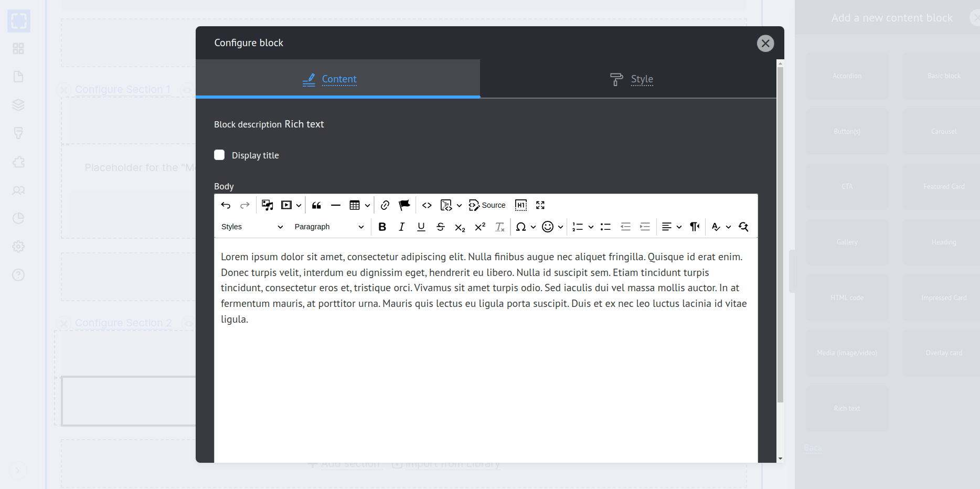Image resolution: width=980 pixels, height=489 pixels.
Task: Expand numbered list style arrow
Action: 591,227
